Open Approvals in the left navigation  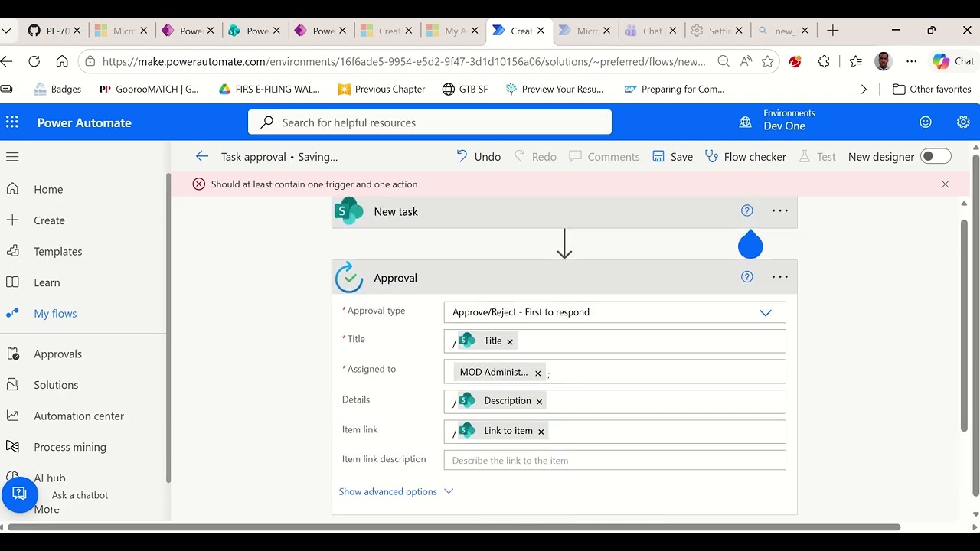57,354
